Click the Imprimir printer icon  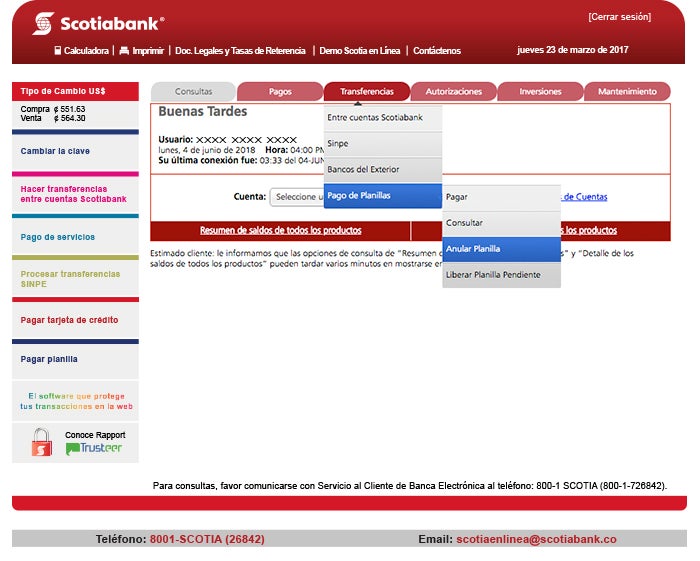tap(124, 50)
